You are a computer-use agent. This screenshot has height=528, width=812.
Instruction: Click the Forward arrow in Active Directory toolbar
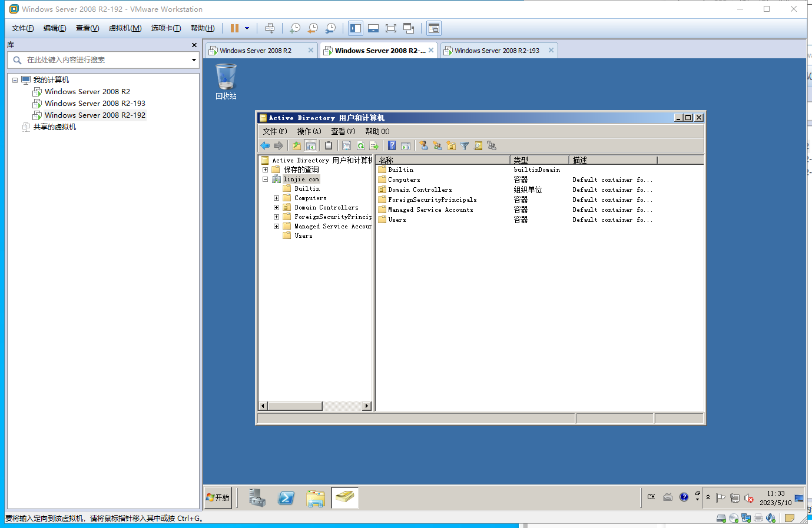(x=279, y=146)
